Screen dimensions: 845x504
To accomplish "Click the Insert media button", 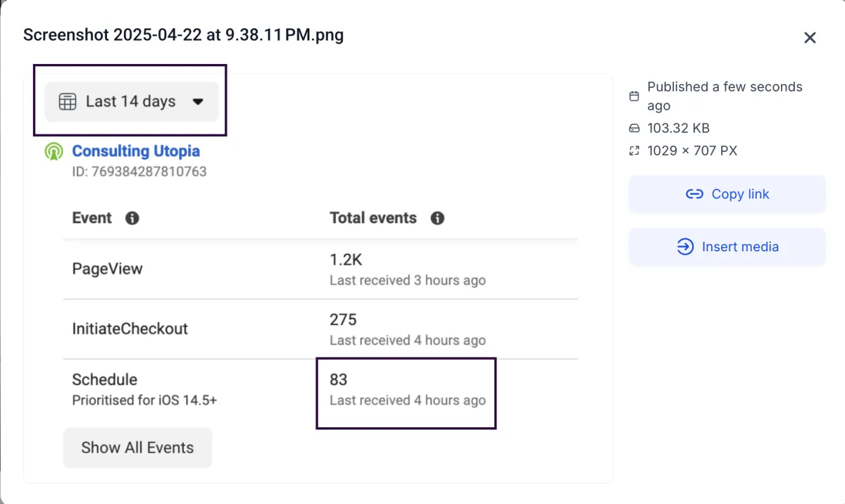I will click(x=727, y=247).
